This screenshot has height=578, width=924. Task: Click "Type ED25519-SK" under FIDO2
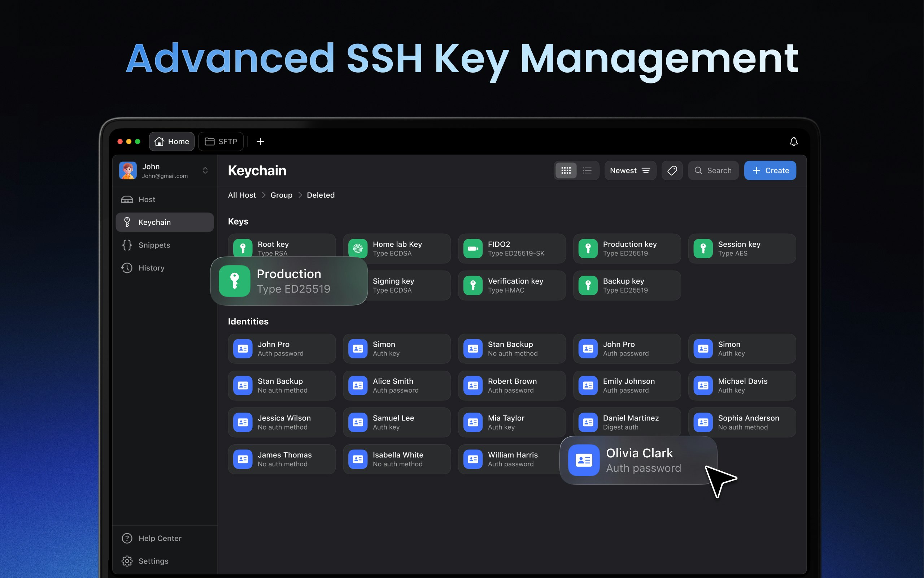[516, 254]
